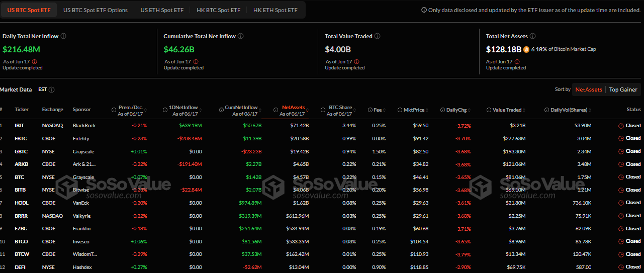Click info icon before Value Traded column header
The height and width of the screenshot is (273, 644).
pos(489,110)
